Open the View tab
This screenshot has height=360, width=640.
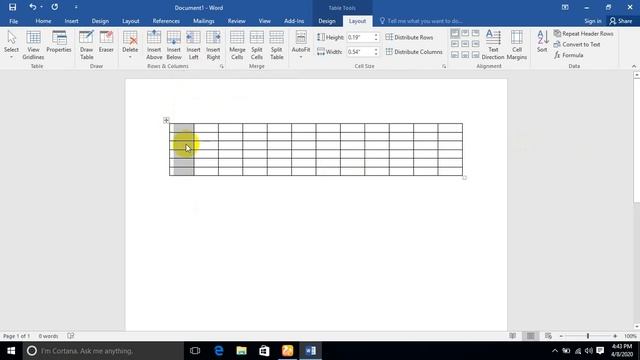264,21
